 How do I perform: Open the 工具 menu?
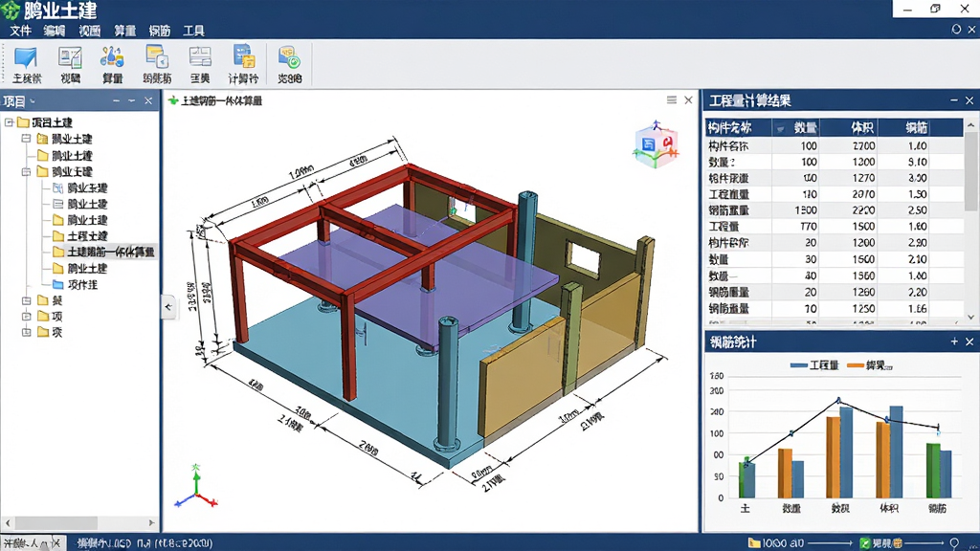coord(193,31)
